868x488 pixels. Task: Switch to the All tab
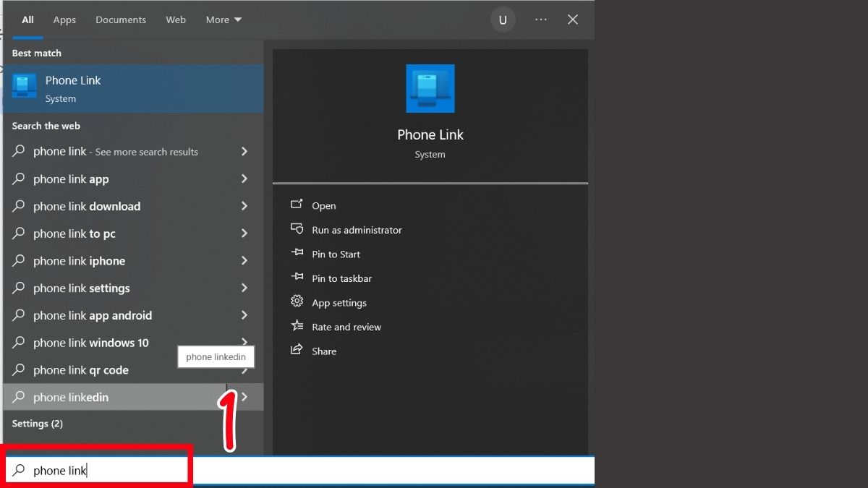click(x=27, y=20)
